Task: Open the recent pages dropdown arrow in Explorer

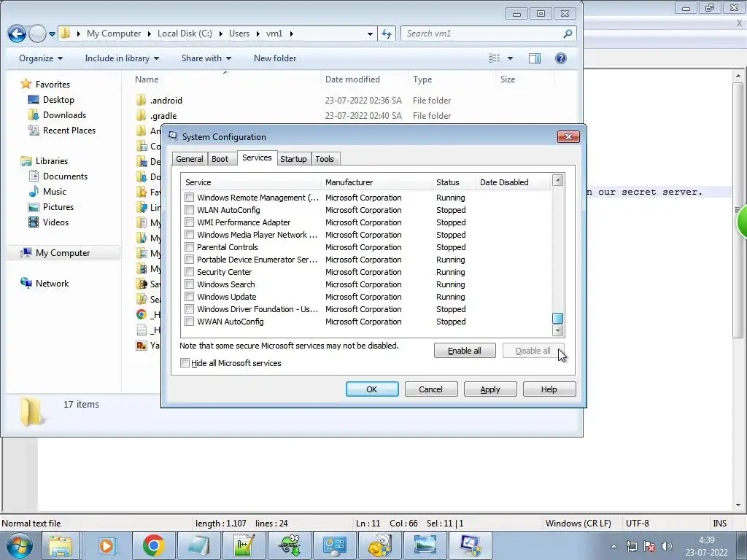Action: 52,34
